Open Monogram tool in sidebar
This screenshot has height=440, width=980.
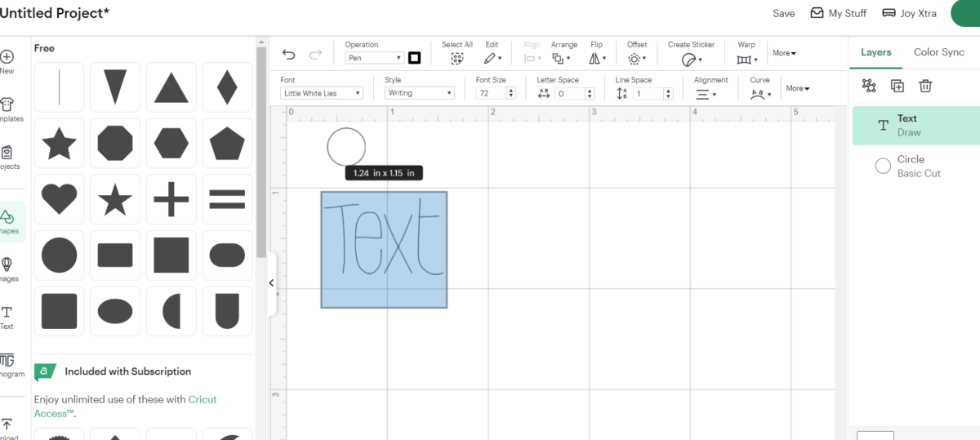pos(8,365)
